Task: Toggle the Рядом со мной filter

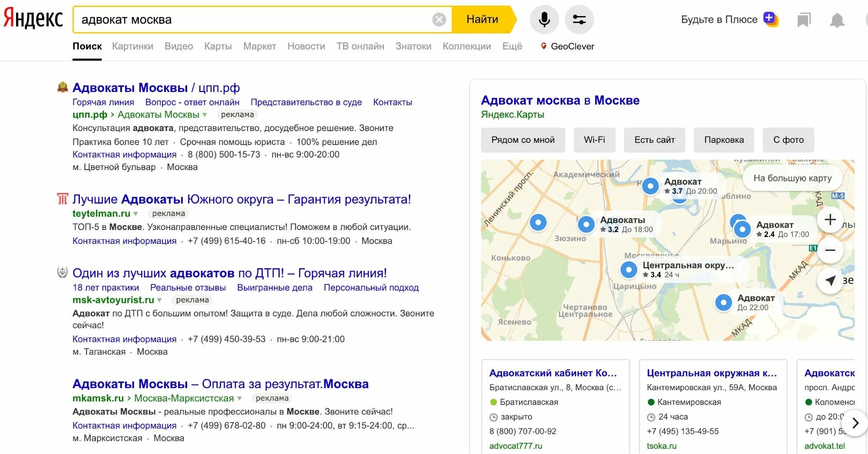Action: tap(523, 140)
